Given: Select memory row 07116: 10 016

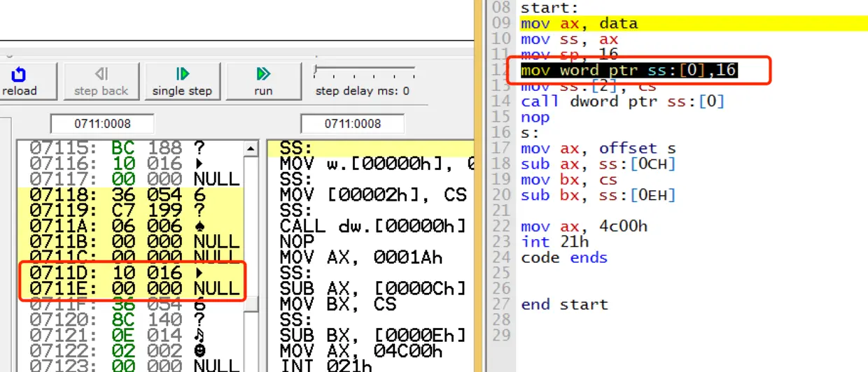Looking at the screenshot, I should (x=129, y=164).
